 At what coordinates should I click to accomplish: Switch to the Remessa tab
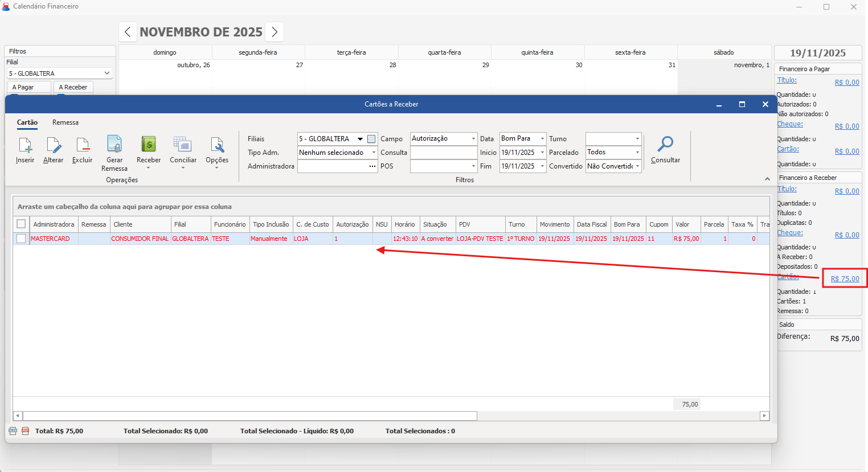coord(65,122)
